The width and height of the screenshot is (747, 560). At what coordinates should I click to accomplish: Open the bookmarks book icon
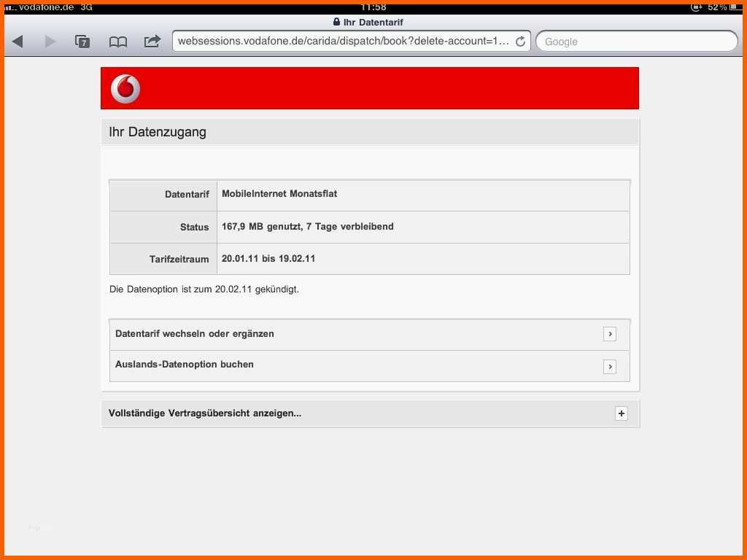pos(117,42)
